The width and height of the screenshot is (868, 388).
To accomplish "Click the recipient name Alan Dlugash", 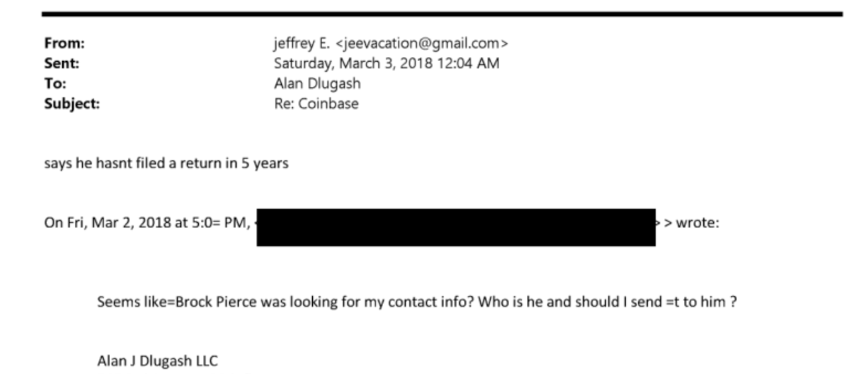I will tap(318, 84).
